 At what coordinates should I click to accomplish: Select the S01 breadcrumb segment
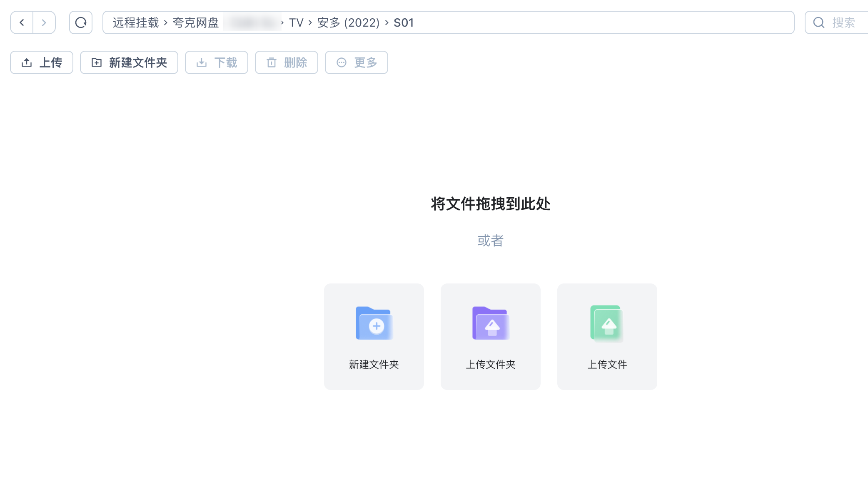click(404, 22)
